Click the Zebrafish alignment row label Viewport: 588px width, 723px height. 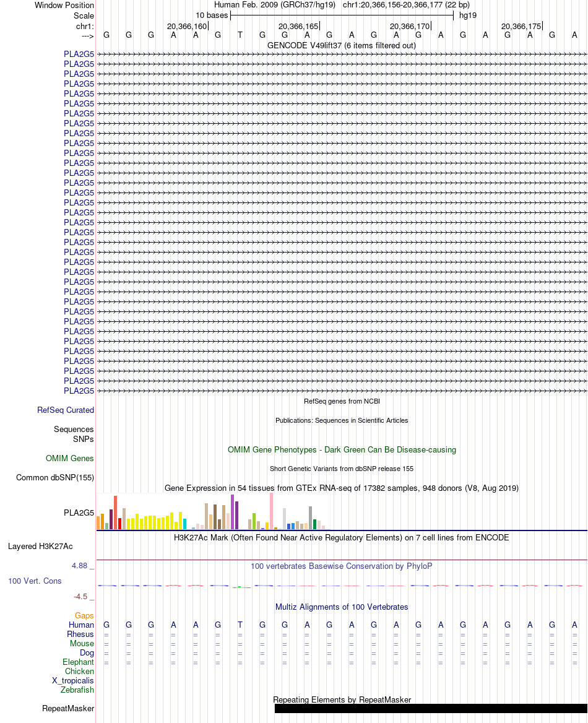tap(77, 690)
